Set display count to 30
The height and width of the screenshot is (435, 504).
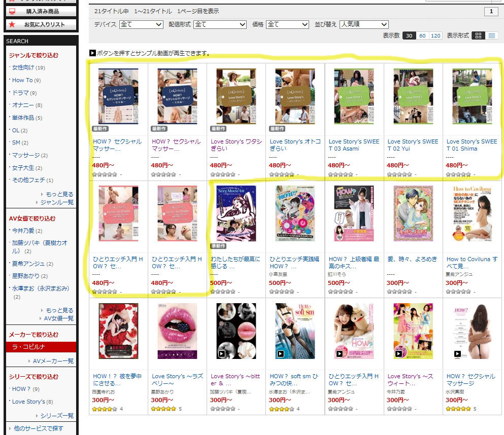(x=409, y=35)
